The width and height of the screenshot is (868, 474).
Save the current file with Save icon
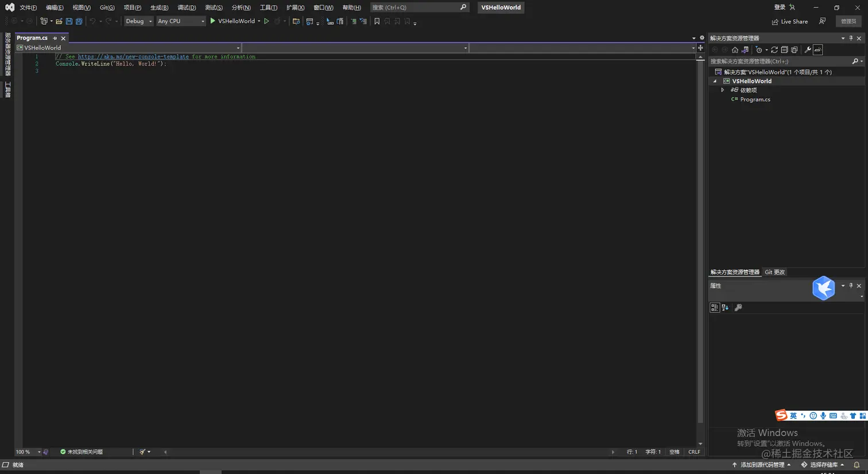(69, 21)
